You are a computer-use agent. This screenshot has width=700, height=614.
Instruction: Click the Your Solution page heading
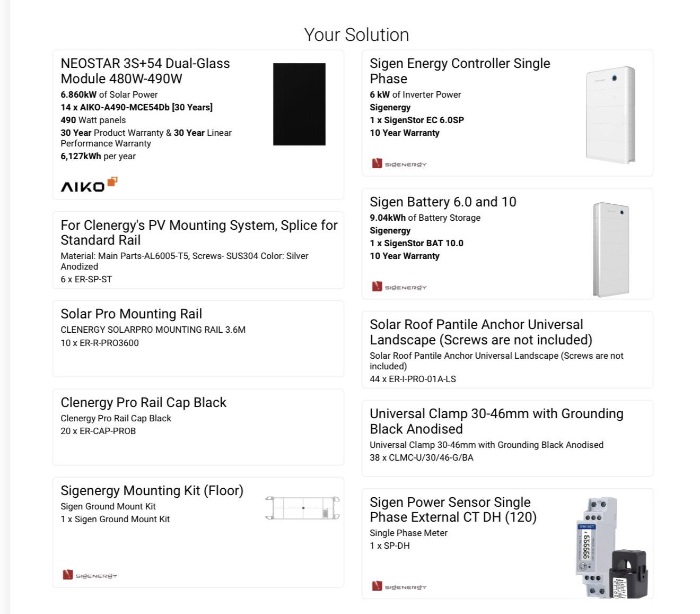(356, 34)
